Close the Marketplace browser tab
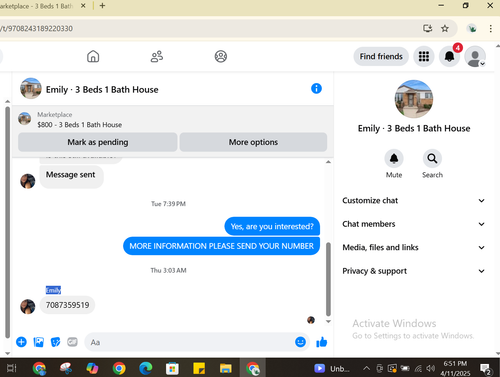Image resolution: width=500 pixels, height=377 pixels. click(x=83, y=6)
